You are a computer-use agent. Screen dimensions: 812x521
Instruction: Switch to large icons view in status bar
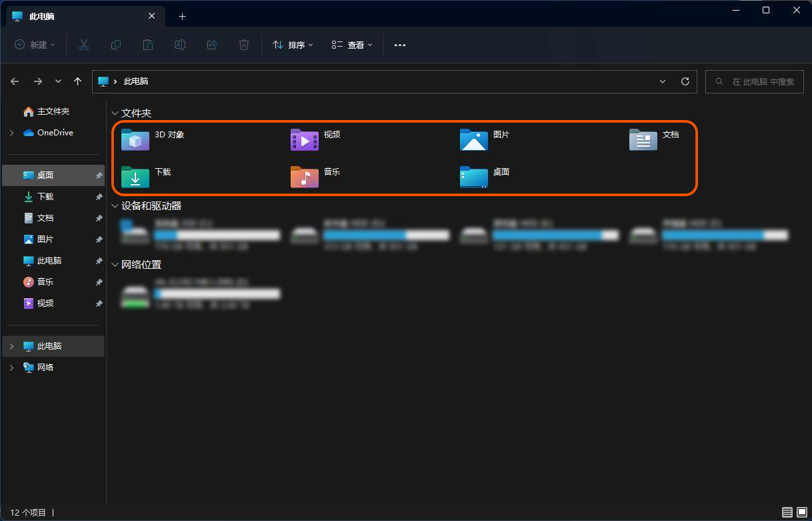(x=802, y=512)
